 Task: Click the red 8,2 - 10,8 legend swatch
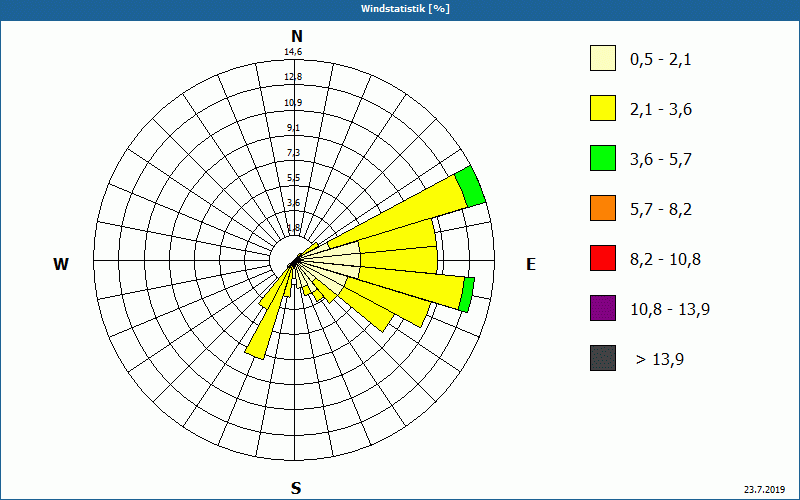click(x=603, y=258)
